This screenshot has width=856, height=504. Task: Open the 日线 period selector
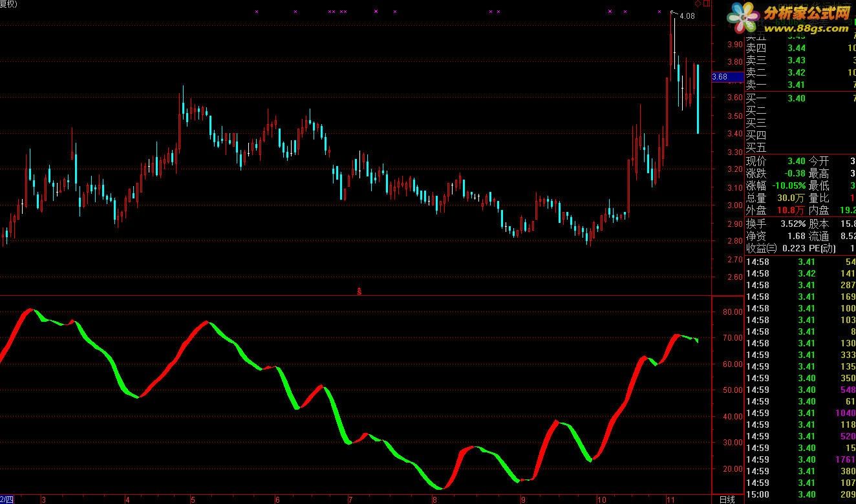coord(727,499)
